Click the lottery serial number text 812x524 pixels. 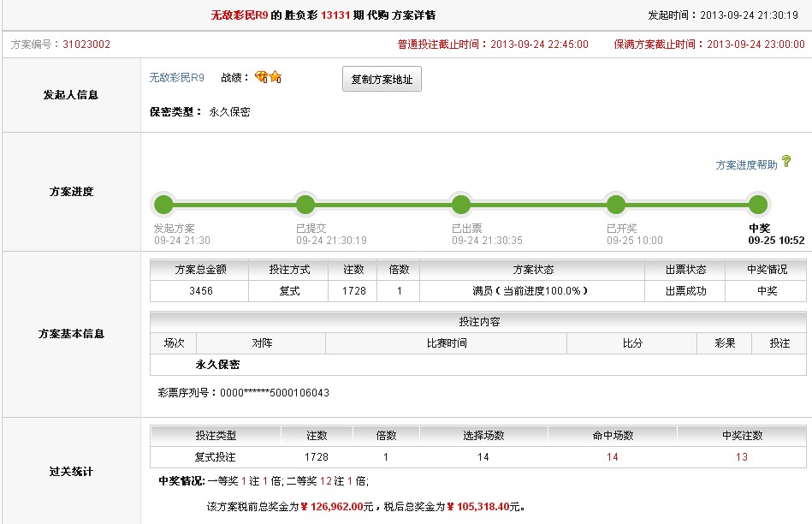[x=244, y=393]
